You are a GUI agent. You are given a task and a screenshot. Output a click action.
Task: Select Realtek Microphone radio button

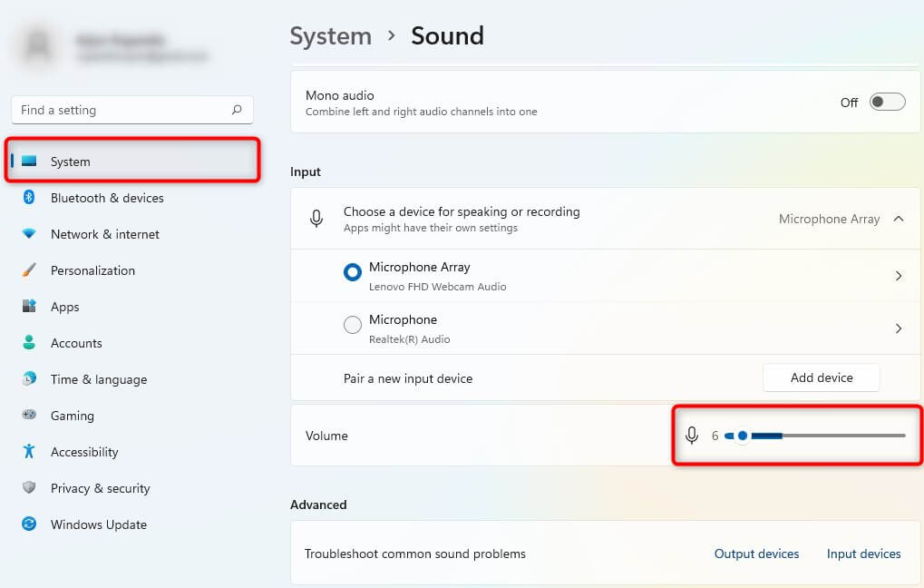pos(353,325)
